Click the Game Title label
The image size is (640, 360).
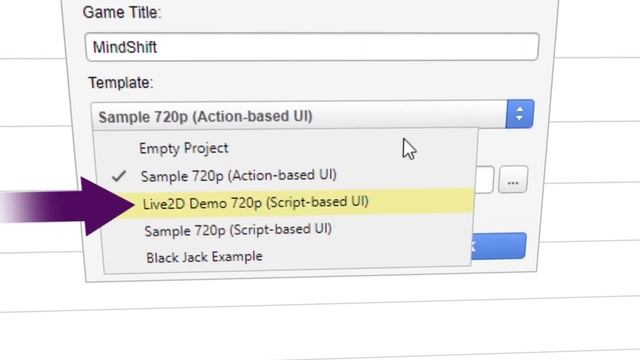(122, 12)
